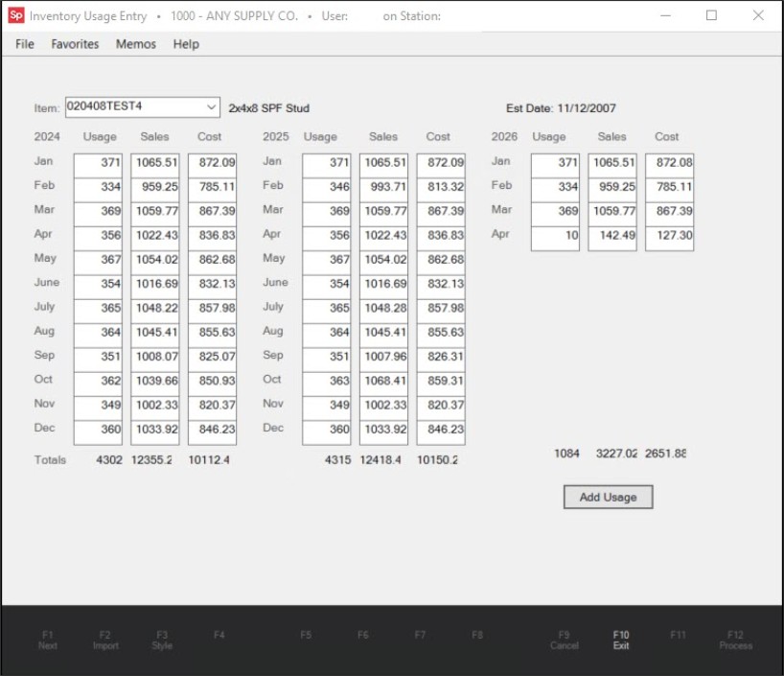Click the July 2025 Sales field showing 1048.28
This screenshot has width=784, height=676.
pyautogui.click(x=383, y=307)
